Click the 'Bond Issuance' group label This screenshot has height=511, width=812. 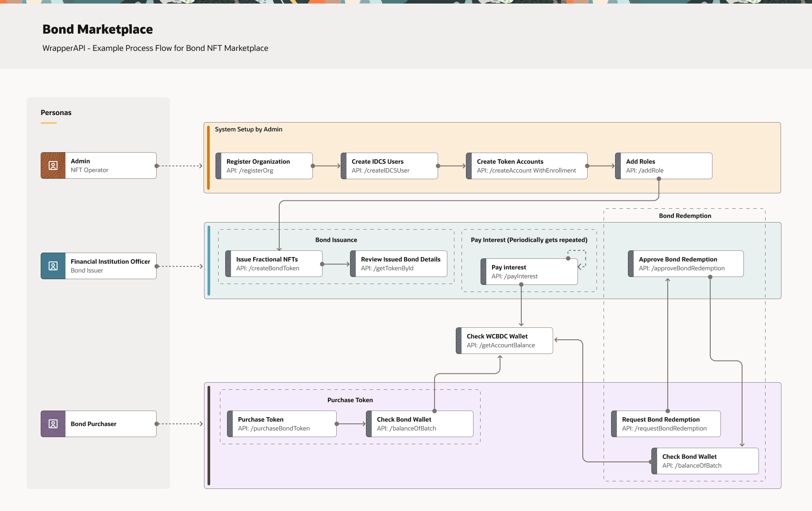point(336,240)
